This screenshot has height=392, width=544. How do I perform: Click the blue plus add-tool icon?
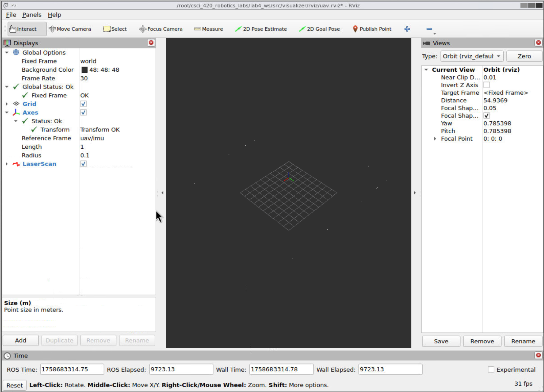(407, 29)
